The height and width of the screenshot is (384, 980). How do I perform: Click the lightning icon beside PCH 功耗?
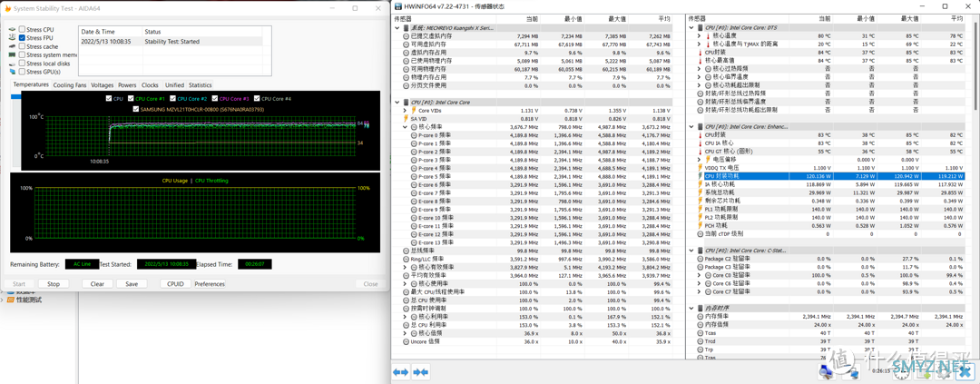pyautogui.click(x=700, y=226)
